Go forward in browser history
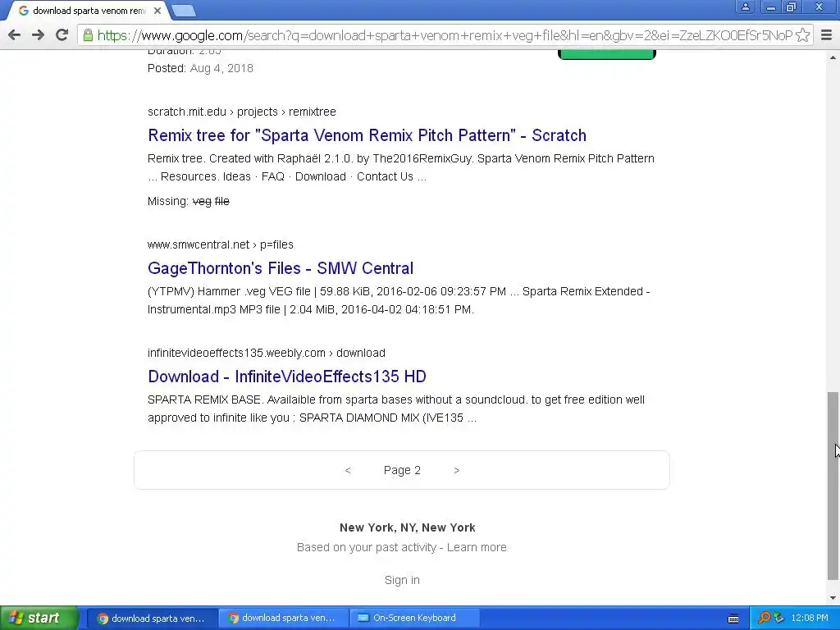Viewport: 840px width, 630px height. coord(38,35)
